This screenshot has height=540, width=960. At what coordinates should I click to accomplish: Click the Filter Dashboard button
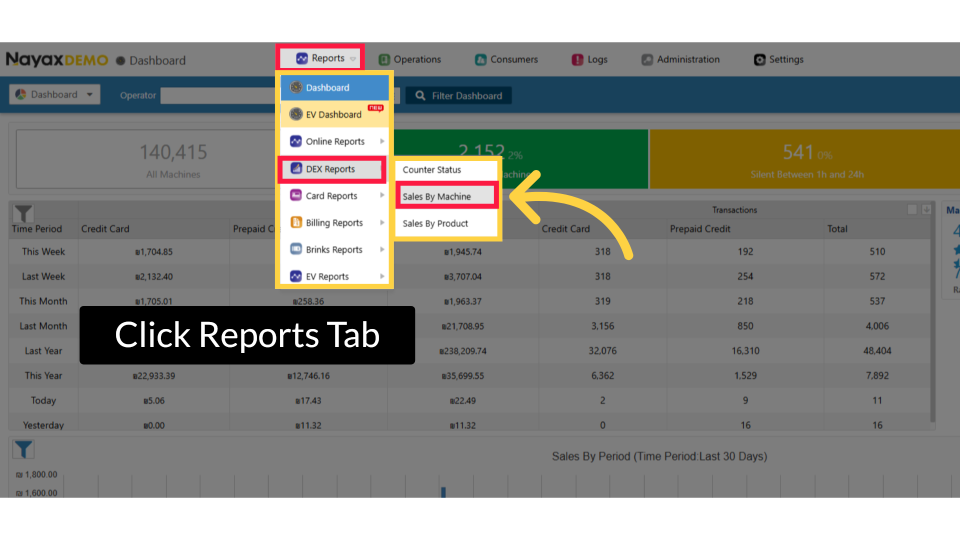pyautogui.click(x=459, y=96)
